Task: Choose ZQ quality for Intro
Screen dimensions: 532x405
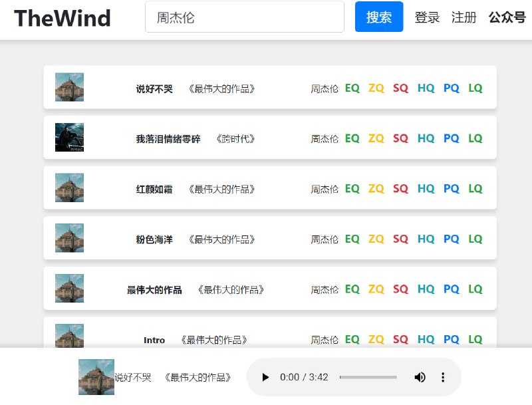Action: [376, 339]
